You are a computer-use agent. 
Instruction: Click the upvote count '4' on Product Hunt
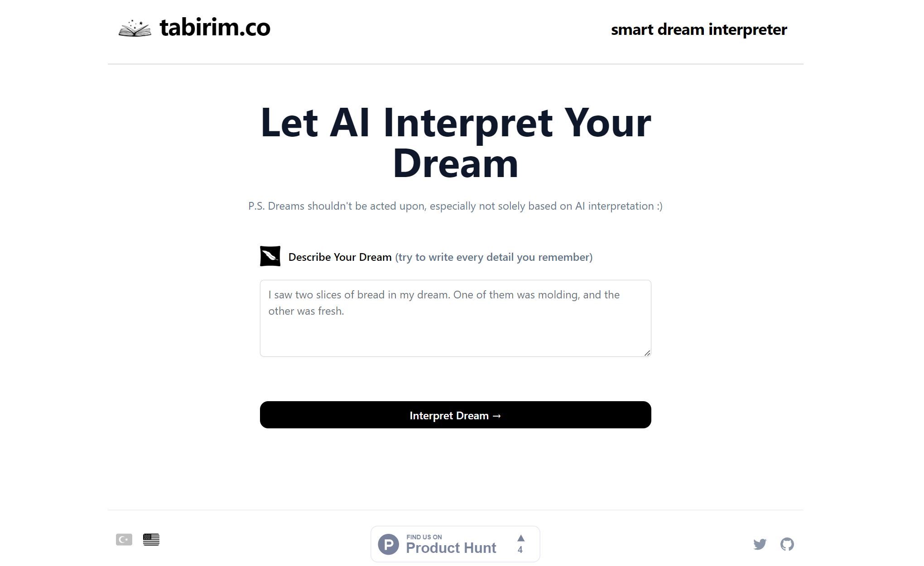pyautogui.click(x=521, y=549)
